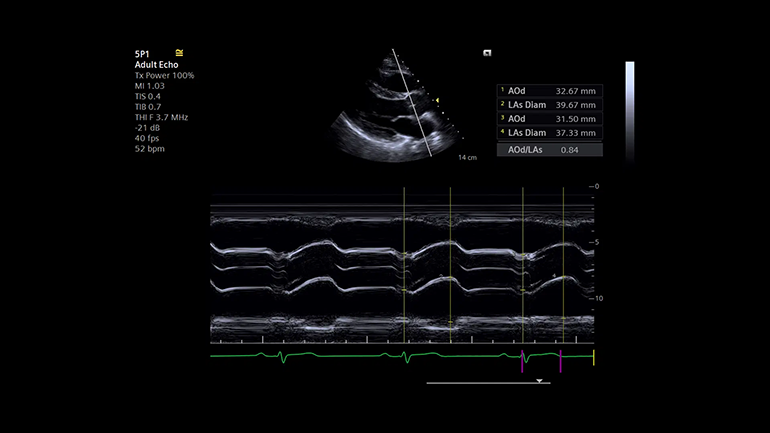Screen dimensions: 770x433
Task: Click the first magenta ECG marker
Action: tap(523, 361)
